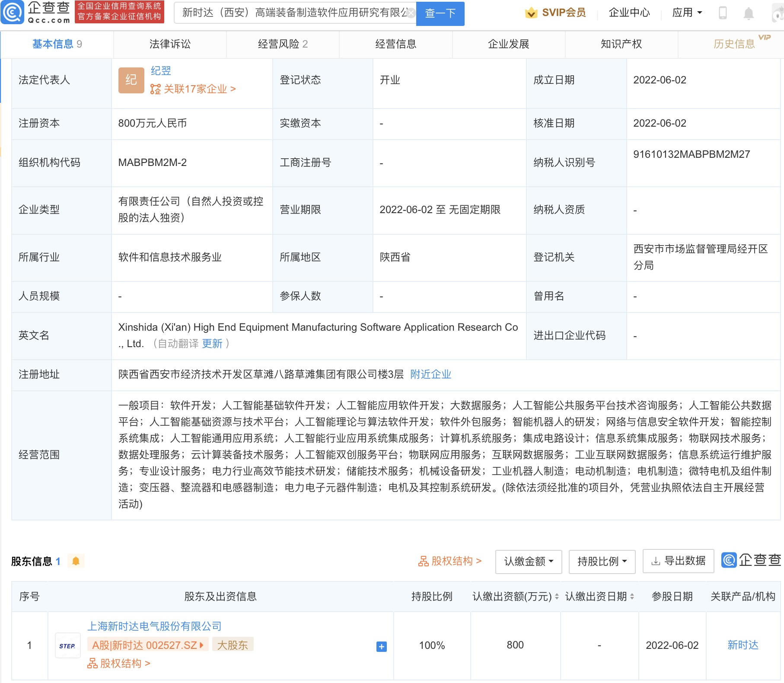Open 新时达 related product link
Image resolution: width=784 pixels, height=683 pixels.
coord(743,645)
